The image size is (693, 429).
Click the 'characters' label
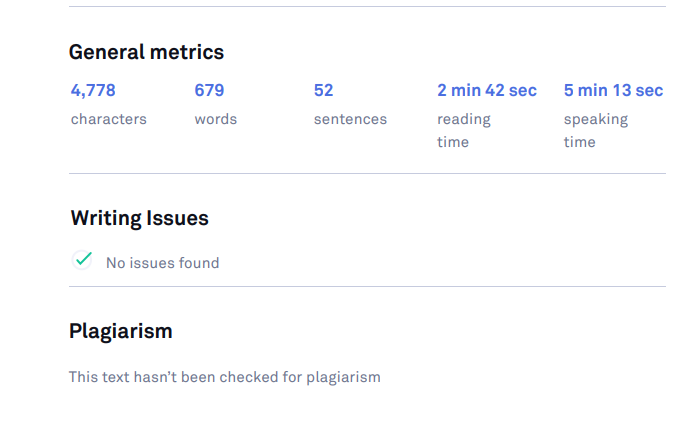(109, 119)
